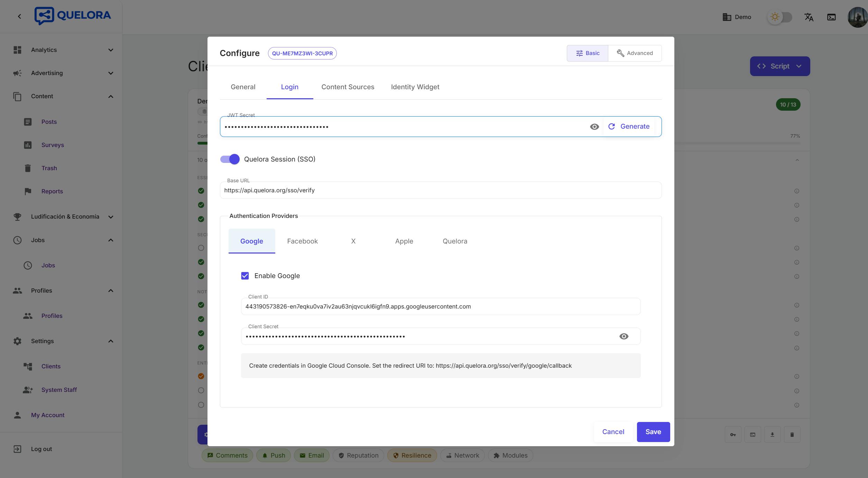Open the user avatar menu
This screenshot has height=478, width=868.
coord(857,17)
